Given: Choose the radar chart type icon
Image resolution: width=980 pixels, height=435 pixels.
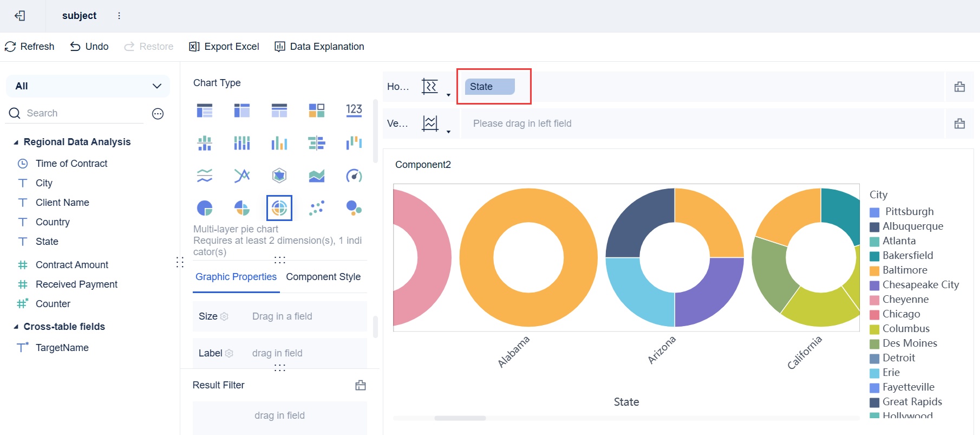Looking at the screenshot, I should click(279, 176).
